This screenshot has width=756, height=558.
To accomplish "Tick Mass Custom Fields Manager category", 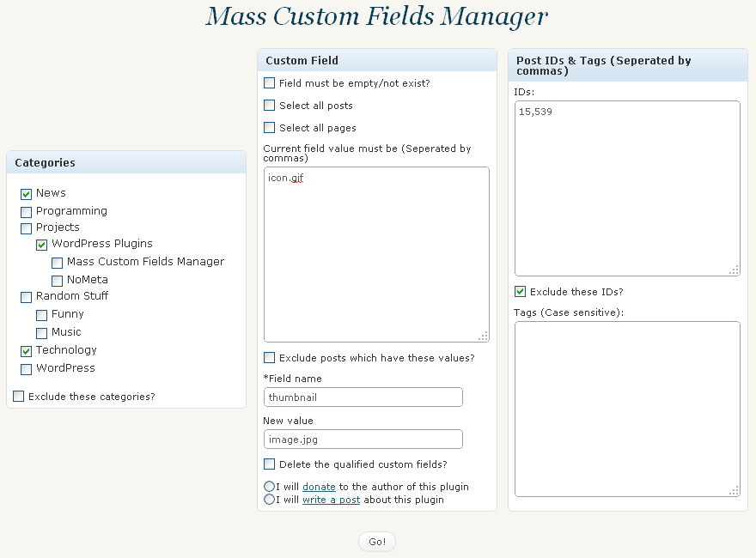I will click(57, 263).
